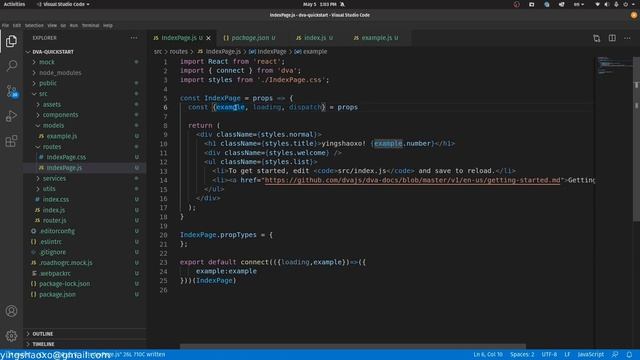Open IndexPage.css in the file tree
Screen dimensions: 640x360
66,157
